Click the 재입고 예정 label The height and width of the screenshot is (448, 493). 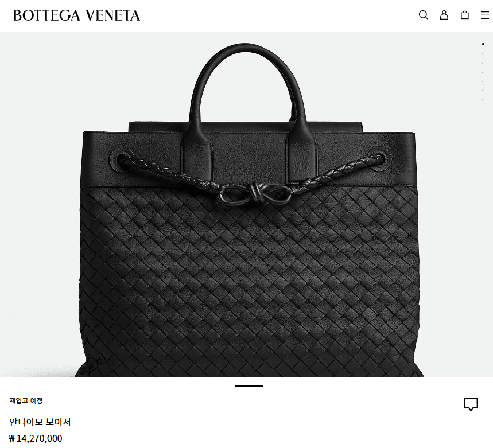[x=26, y=400]
